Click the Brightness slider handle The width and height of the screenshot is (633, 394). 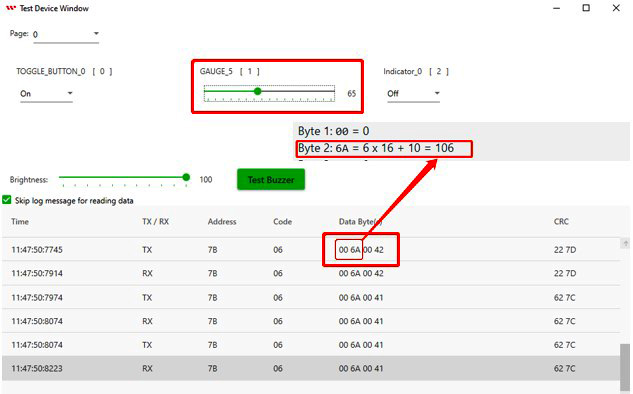pos(186,177)
